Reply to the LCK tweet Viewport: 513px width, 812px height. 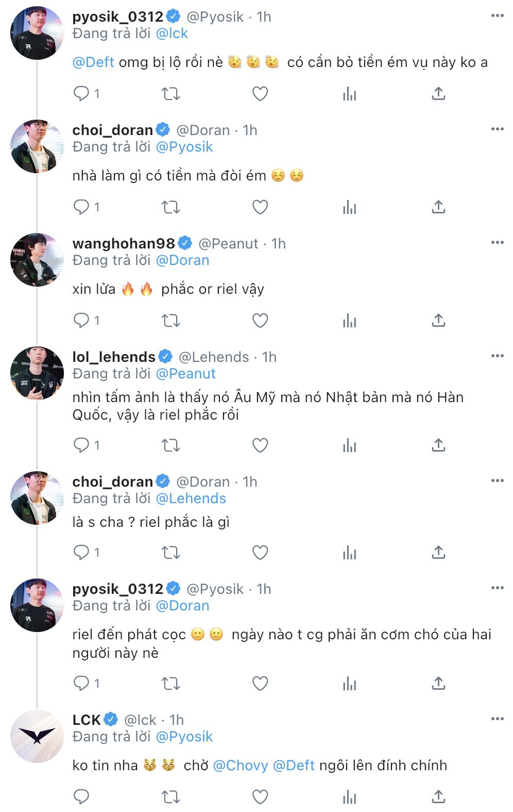[x=81, y=797]
